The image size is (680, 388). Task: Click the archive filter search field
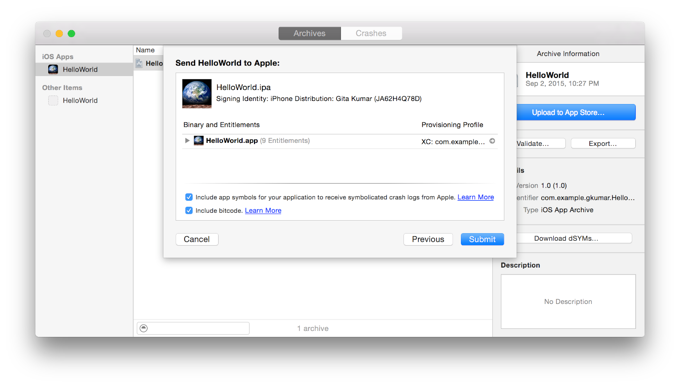tap(193, 328)
